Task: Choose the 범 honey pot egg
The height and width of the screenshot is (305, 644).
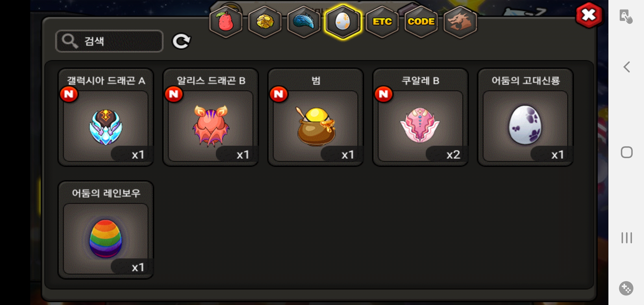Action: pos(316,117)
